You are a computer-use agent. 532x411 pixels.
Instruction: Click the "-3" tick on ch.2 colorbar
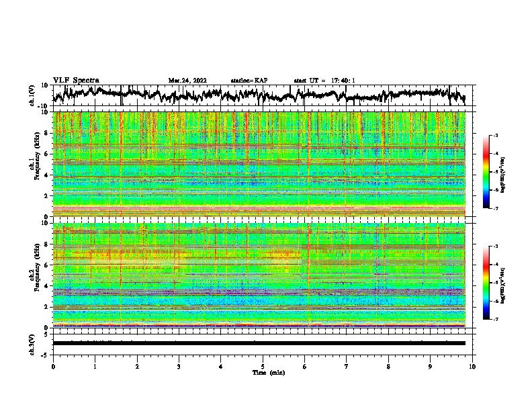496,246
